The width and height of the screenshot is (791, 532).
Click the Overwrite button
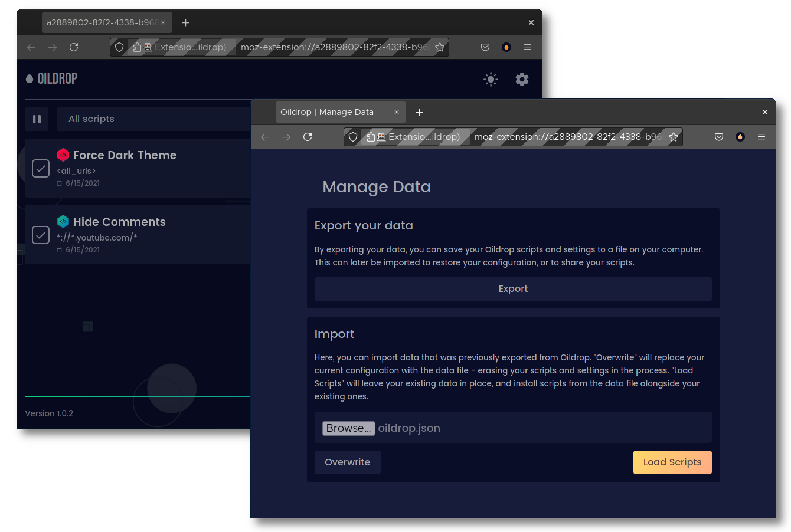tap(348, 462)
